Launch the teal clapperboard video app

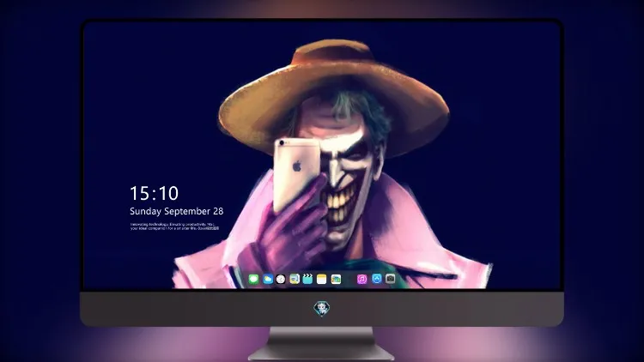(307, 279)
